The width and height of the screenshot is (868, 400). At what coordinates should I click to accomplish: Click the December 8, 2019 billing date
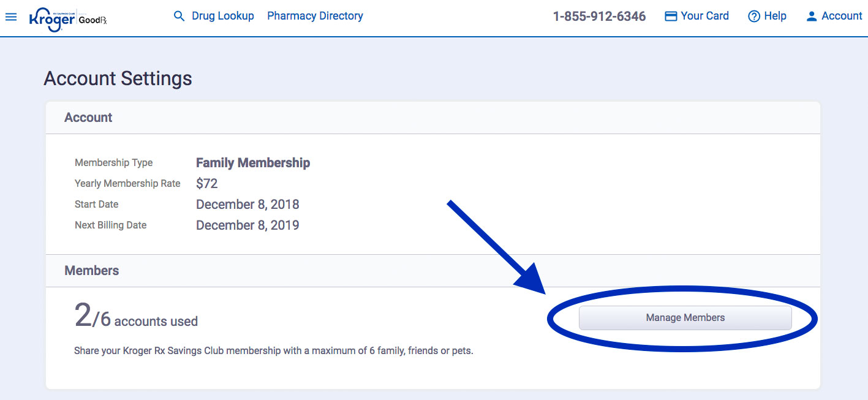(x=247, y=225)
